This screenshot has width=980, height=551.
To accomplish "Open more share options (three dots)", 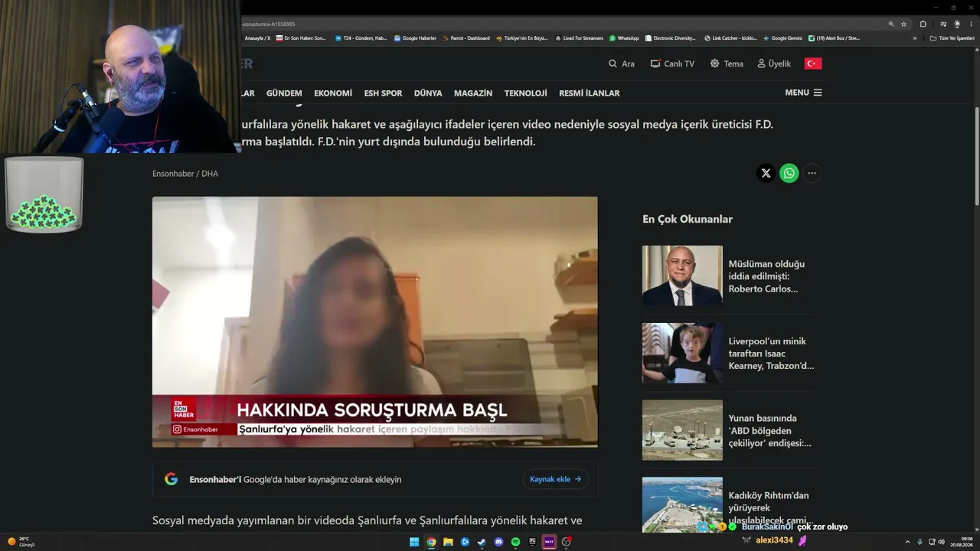I will (812, 173).
